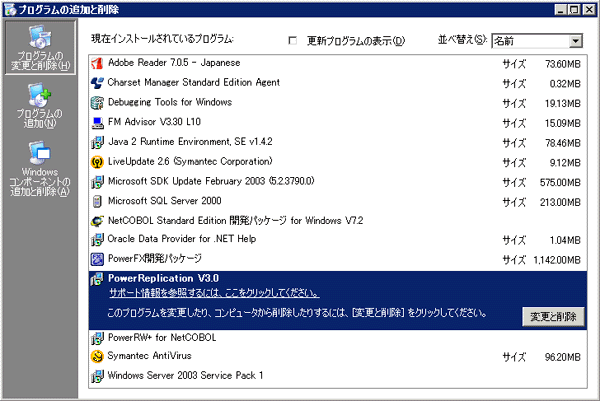Click the Java 2 Runtime Environment icon
The image size is (600, 401).
(97, 142)
